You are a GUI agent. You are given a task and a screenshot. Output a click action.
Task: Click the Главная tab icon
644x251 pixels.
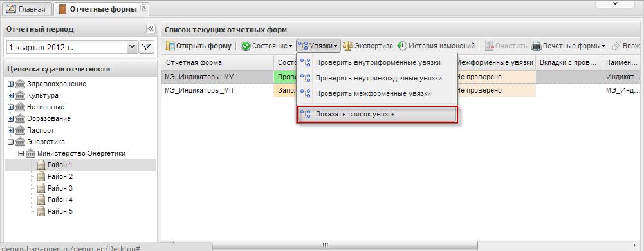click(x=11, y=8)
